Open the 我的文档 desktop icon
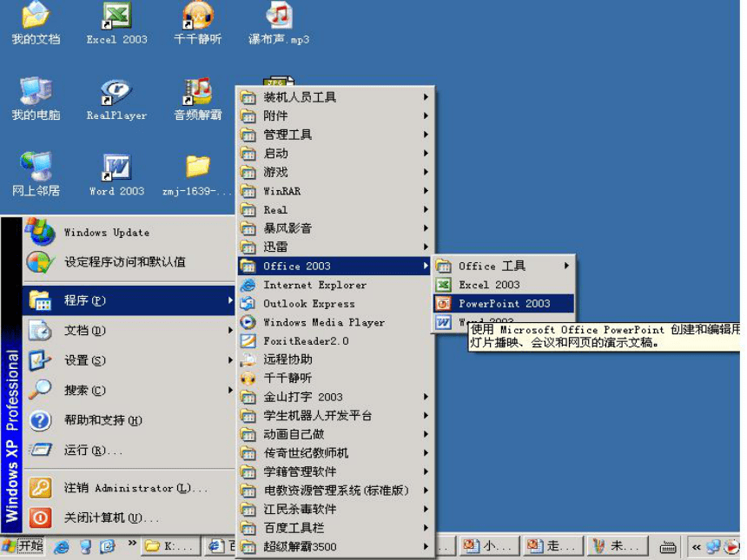The height and width of the screenshot is (560, 747). [x=36, y=23]
